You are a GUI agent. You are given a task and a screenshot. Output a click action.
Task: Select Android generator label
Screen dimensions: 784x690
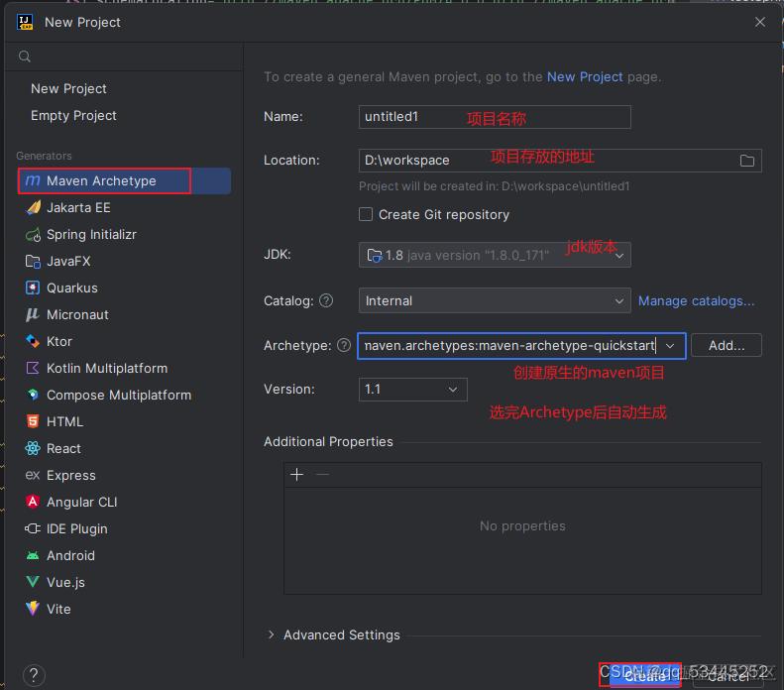coord(70,555)
